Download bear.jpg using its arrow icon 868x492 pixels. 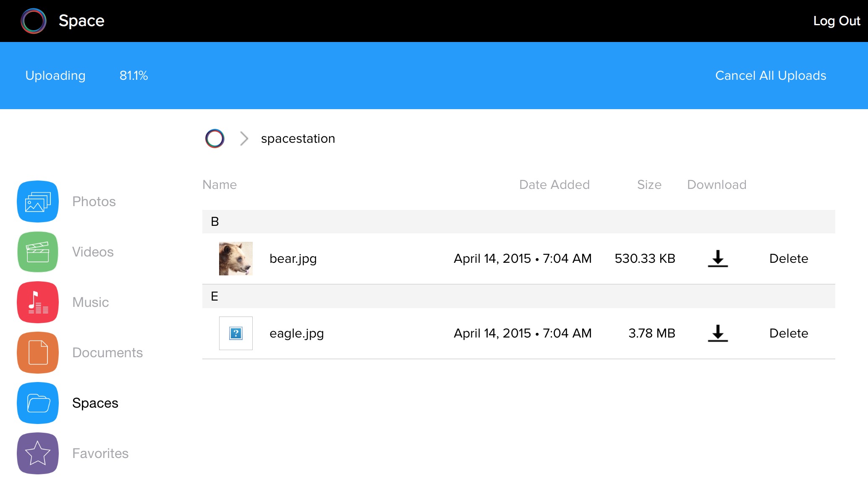pyautogui.click(x=718, y=259)
